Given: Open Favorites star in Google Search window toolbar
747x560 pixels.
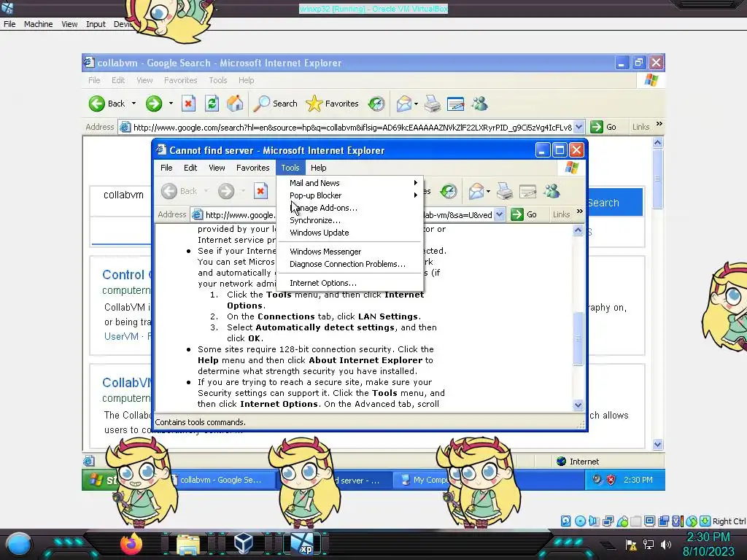Looking at the screenshot, I should pos(332,104).
